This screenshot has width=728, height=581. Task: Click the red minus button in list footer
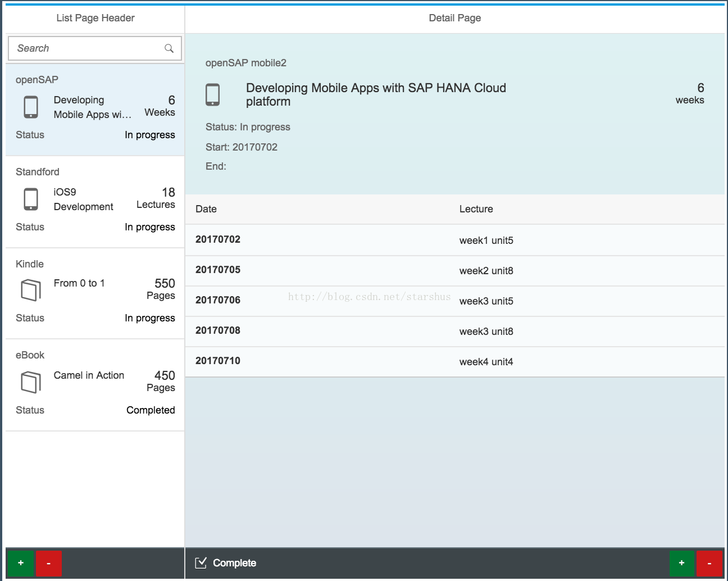point(48,562)
